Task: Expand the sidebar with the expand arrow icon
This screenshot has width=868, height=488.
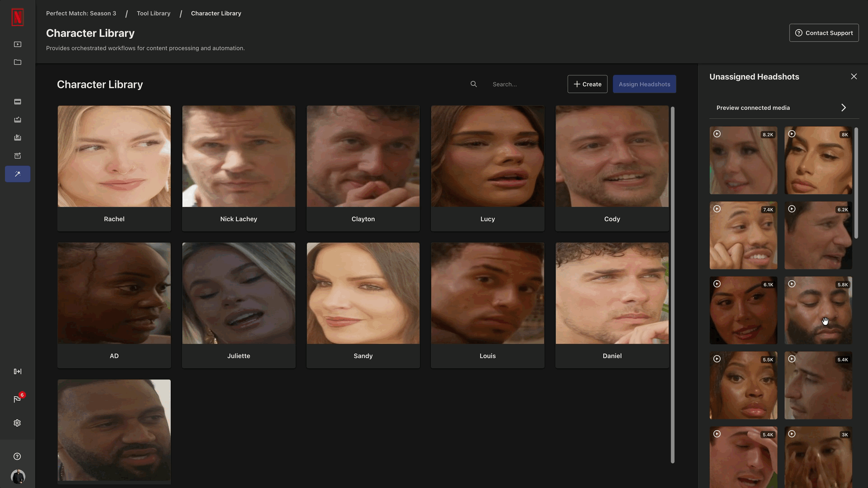Action: pos(18,371)
